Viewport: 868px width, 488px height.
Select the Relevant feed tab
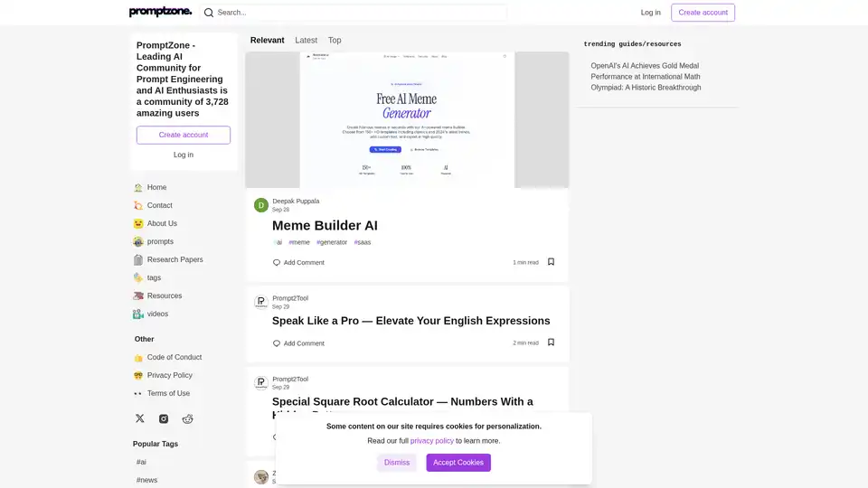pyautogui.click(x=267, y=40)
